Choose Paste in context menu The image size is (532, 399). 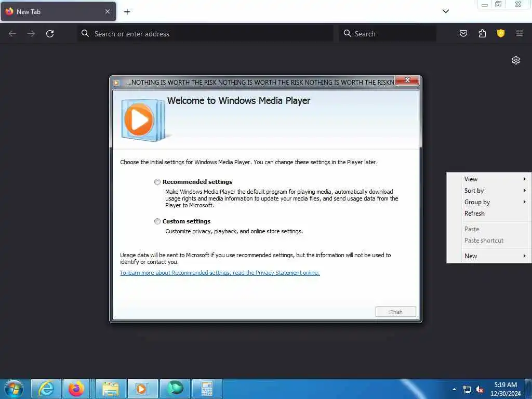488,229
